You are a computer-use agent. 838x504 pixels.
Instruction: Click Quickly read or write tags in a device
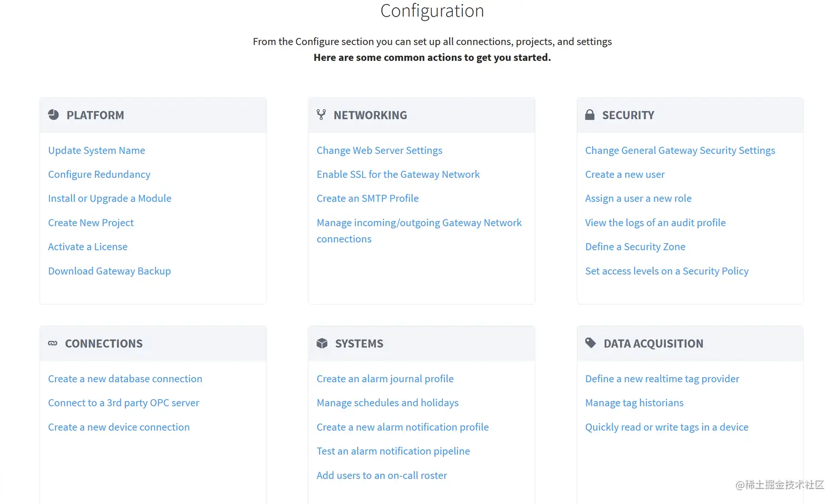click(667, 427)
